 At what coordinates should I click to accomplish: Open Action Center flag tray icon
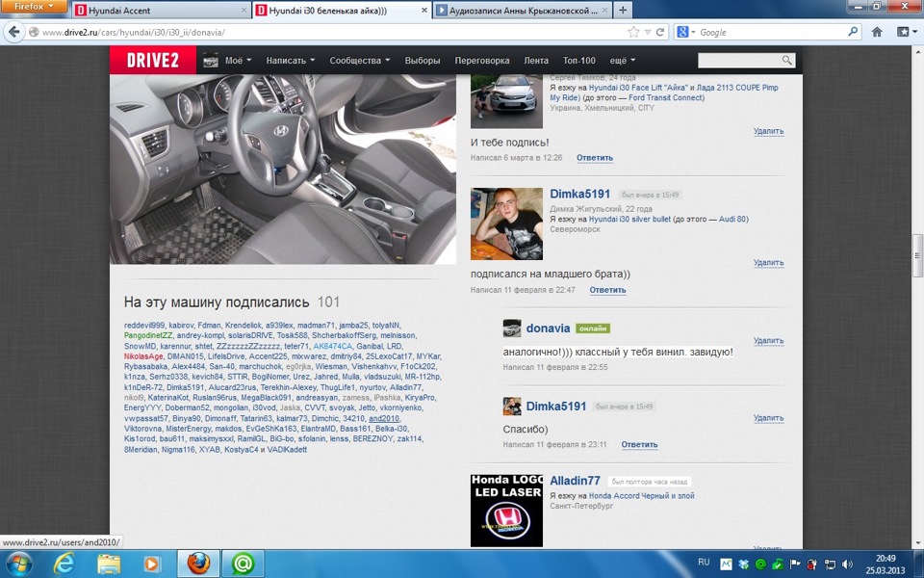(795, 565)
